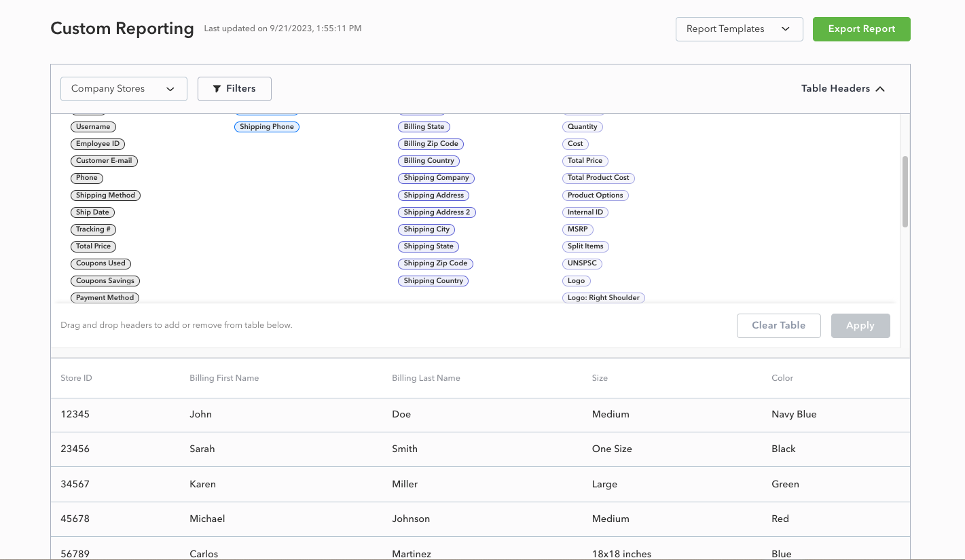
Task: Select the grey Total Price header tag
Action: click(93, 246)
